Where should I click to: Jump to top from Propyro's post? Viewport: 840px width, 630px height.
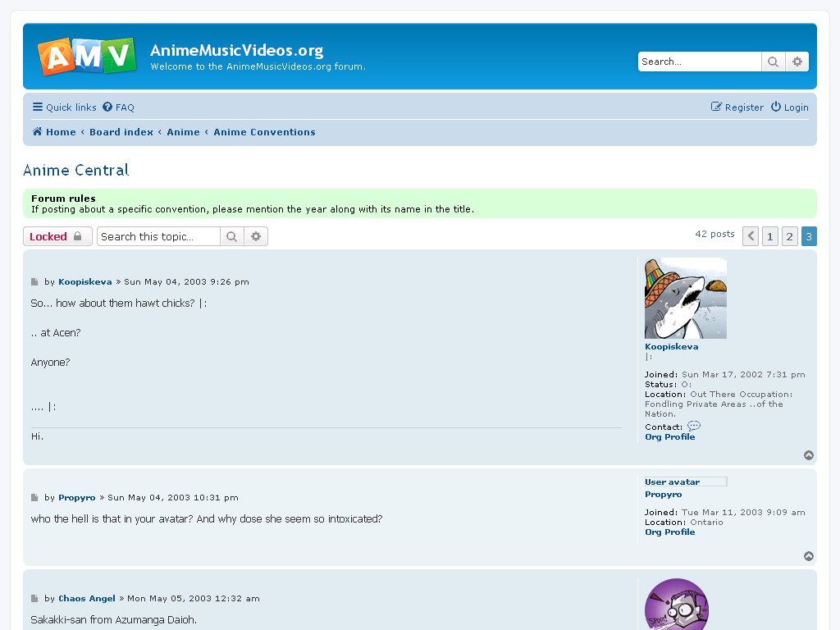tap(809, 556)
